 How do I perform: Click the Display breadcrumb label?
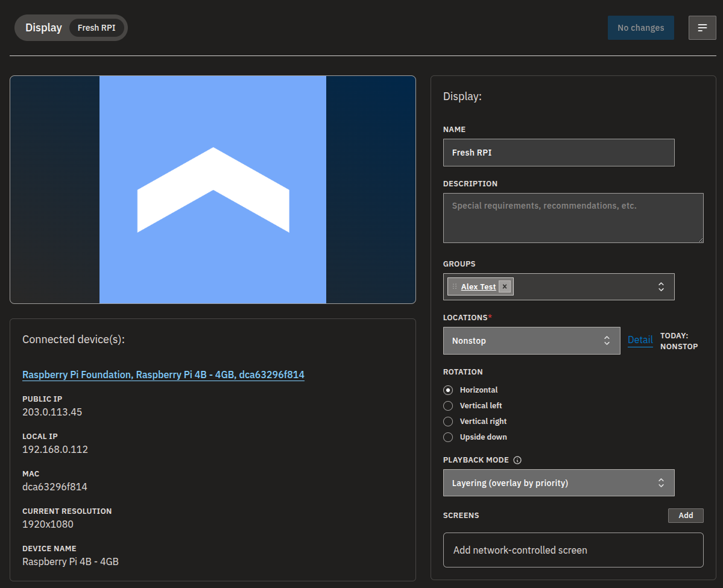click(x=43, y=28)
